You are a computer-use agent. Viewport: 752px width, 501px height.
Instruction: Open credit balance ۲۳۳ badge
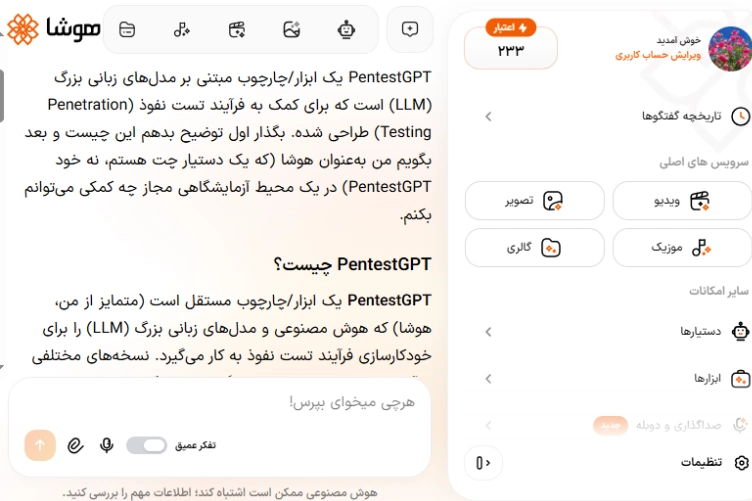click(511, 45)
